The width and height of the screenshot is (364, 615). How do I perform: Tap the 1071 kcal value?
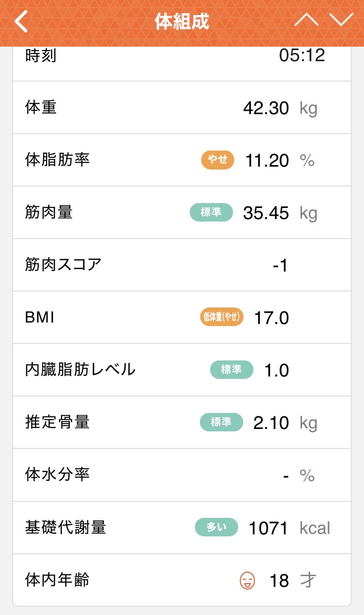coord(268,528)
